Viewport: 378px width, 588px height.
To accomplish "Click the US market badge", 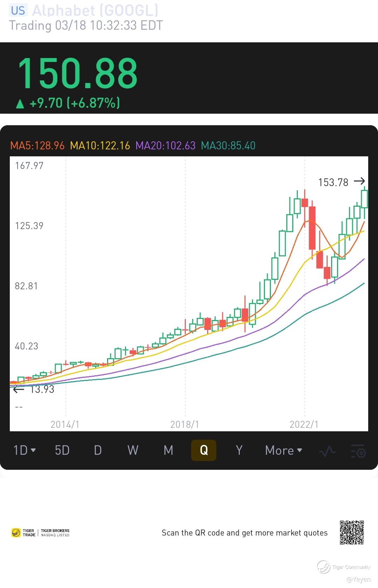I will point(18,10).
